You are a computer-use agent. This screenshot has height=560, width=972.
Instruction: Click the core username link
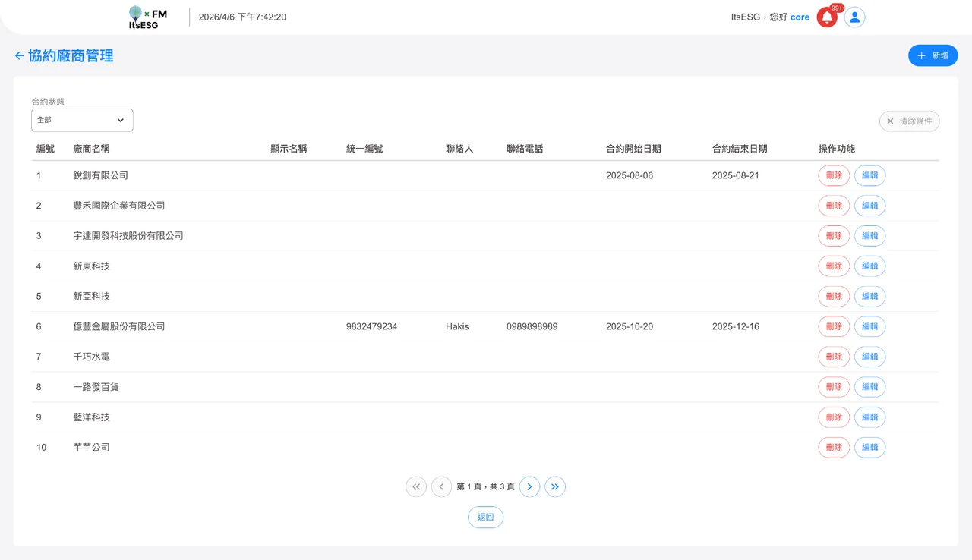[800, 17]
